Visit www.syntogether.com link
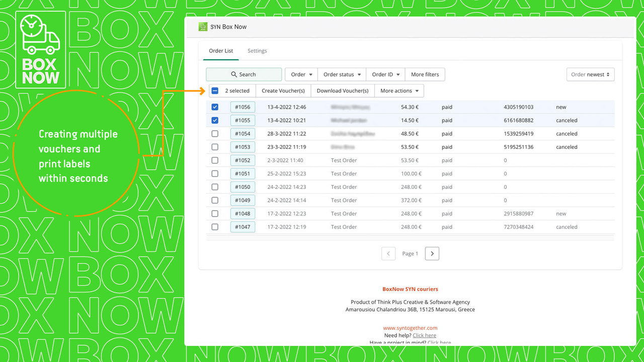Viewport: 644px width, 362px height. [410, 328]
